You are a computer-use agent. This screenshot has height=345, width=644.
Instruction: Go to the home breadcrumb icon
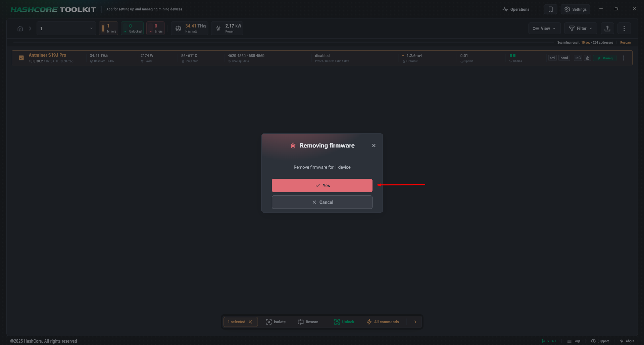(x=20, y=28)
